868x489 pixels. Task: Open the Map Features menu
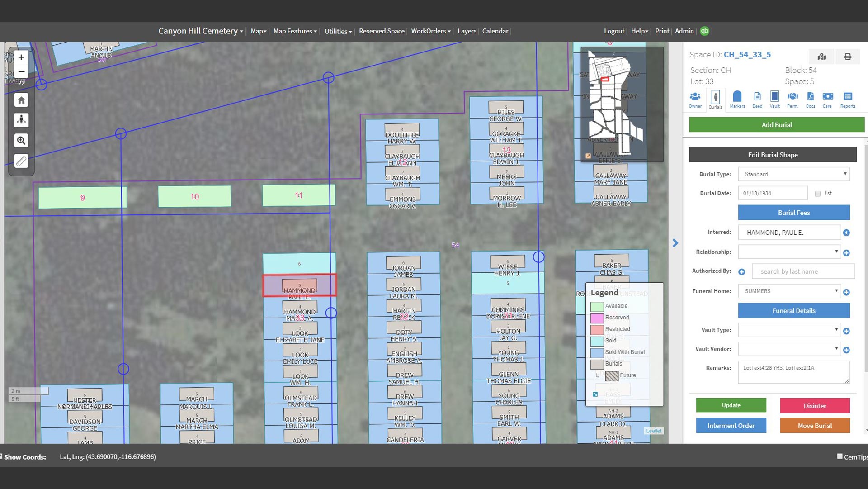click(x=295, y=31)
